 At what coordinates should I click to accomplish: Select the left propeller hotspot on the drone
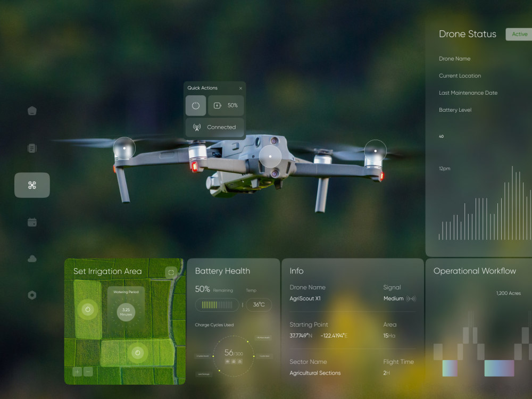(124, 148)
